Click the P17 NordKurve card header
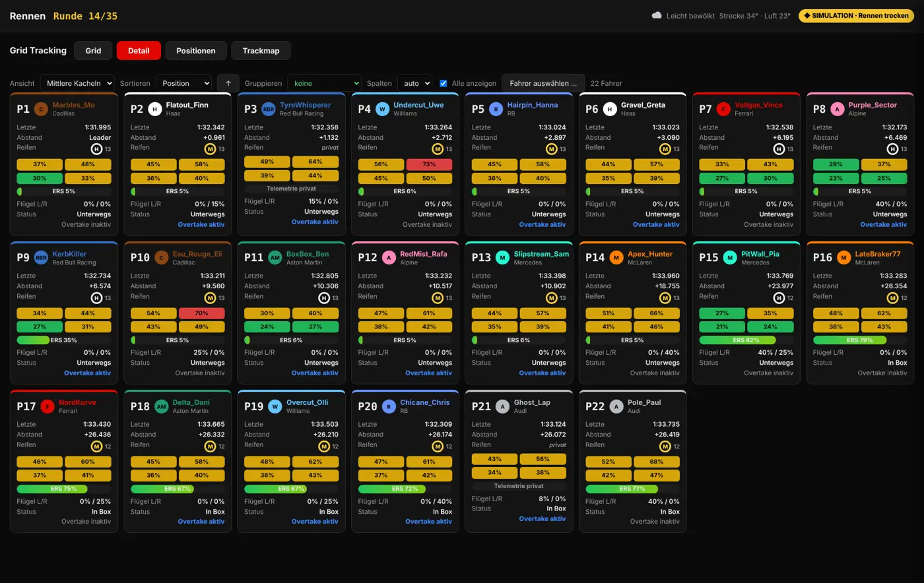Viewport: 924px width, 583px height. tap(64, 406)
